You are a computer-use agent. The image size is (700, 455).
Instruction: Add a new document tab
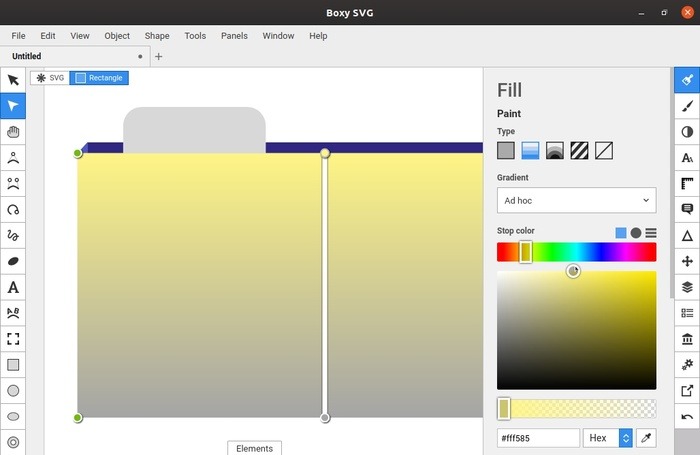[158, 57]
